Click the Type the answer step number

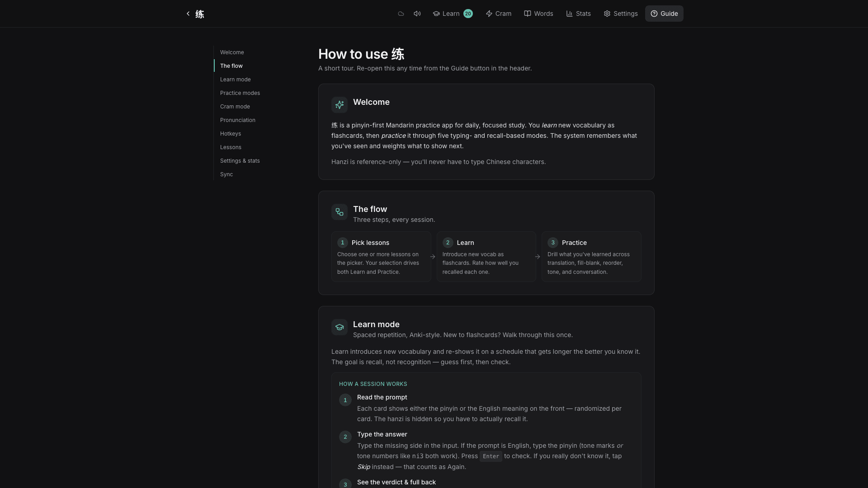pos(345,437)
